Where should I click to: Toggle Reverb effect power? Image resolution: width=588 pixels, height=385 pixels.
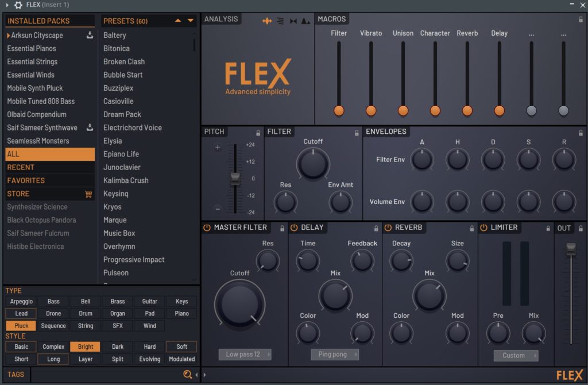388,228
